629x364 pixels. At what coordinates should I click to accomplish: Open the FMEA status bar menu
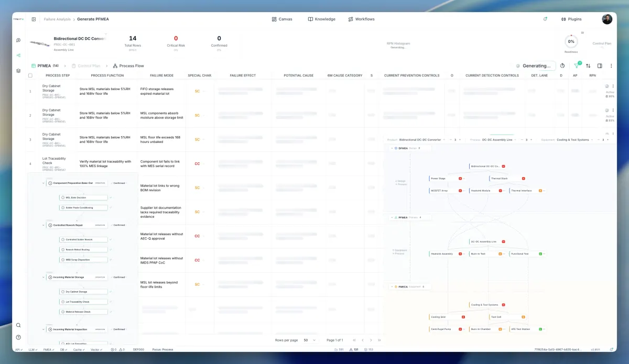pyautogui.click(x=49, y=349)
